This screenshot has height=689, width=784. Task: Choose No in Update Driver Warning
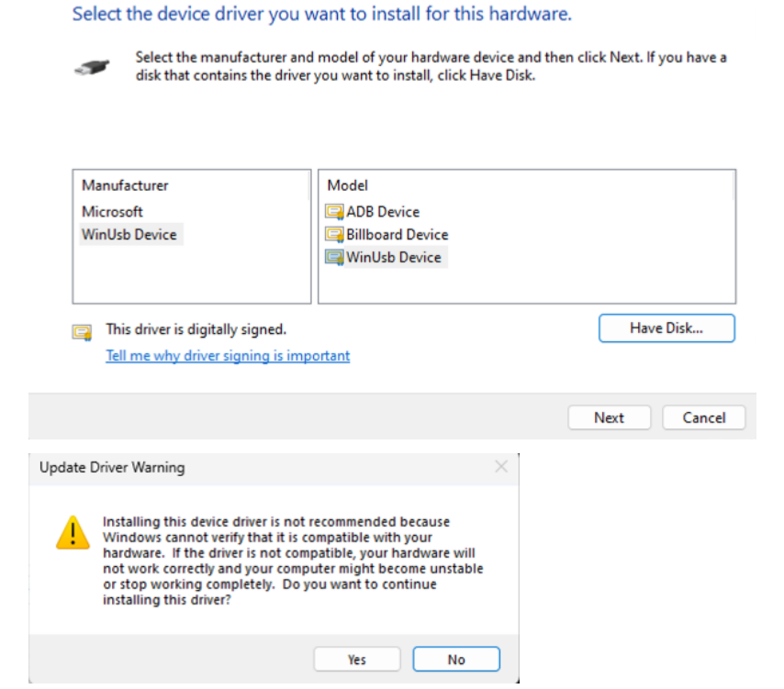pyautogui.click(x=456, y=660)
